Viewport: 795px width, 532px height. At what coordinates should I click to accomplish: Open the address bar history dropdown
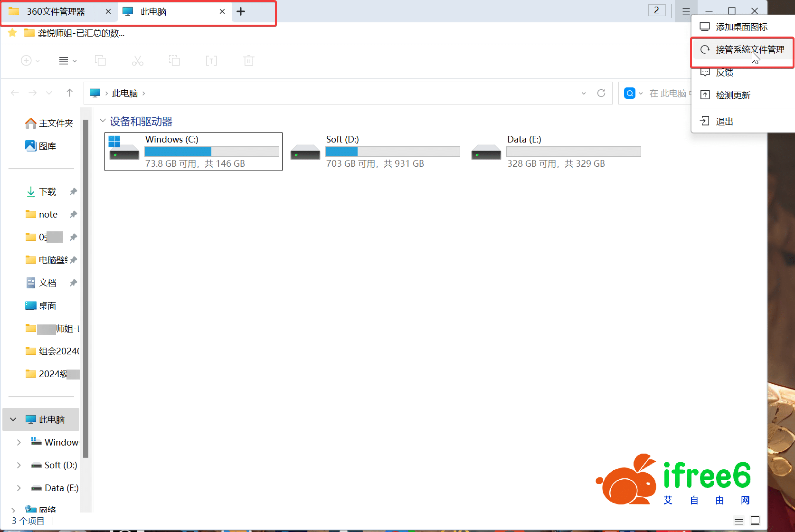tap(584, 93)
